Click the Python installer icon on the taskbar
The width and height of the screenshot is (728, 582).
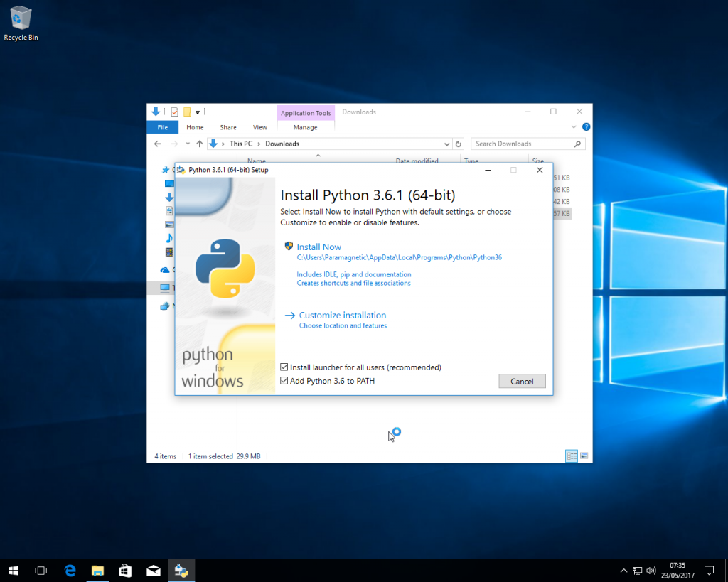pyautogui.click(x=181, y=570)
